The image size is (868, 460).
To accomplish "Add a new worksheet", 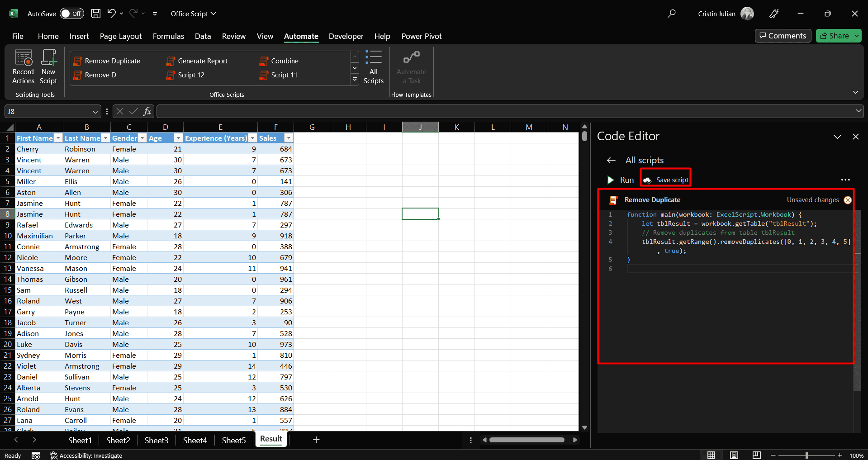I will point(316,440).
